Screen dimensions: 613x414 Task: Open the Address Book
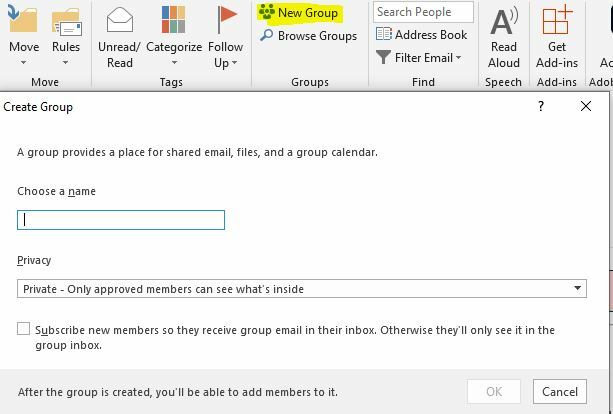(421, 34)
